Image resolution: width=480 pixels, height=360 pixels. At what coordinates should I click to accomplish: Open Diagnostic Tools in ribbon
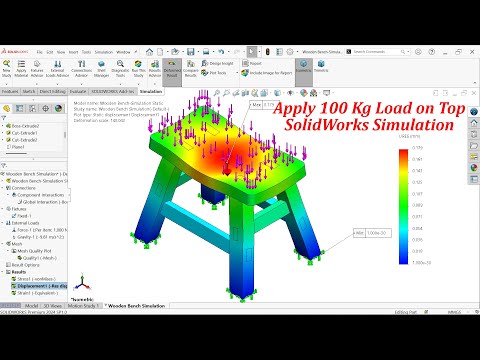pos(120,68)
